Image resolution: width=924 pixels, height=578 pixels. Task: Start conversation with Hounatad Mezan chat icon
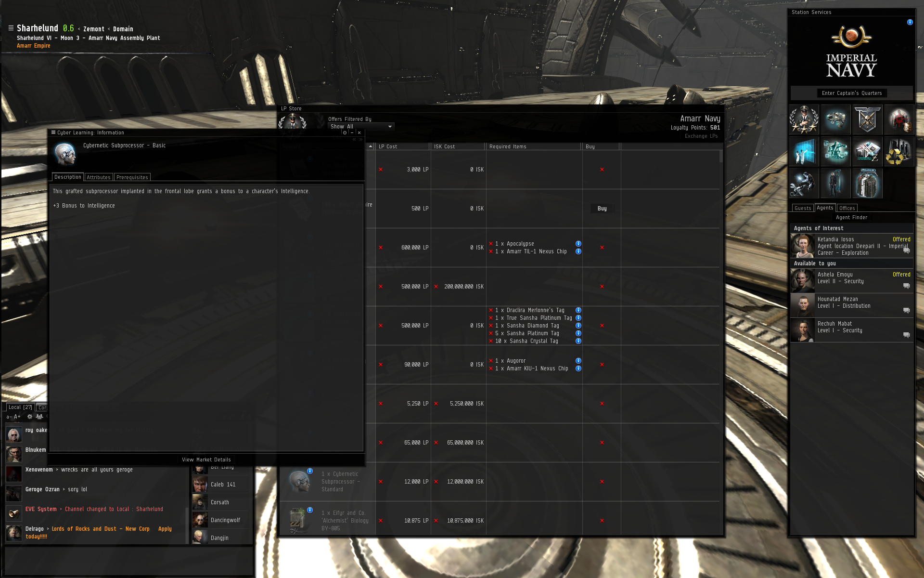point(906,310)
